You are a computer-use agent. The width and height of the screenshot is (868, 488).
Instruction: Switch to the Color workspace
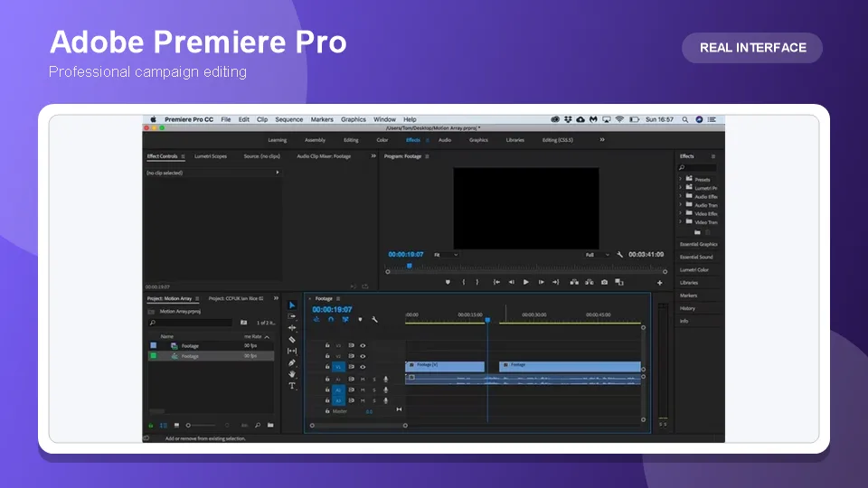point(382,140)
